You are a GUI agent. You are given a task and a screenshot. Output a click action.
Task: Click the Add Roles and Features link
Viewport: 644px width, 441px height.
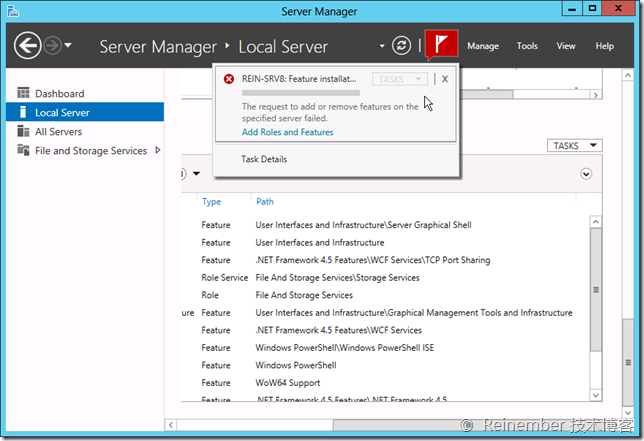click(287, 132)
